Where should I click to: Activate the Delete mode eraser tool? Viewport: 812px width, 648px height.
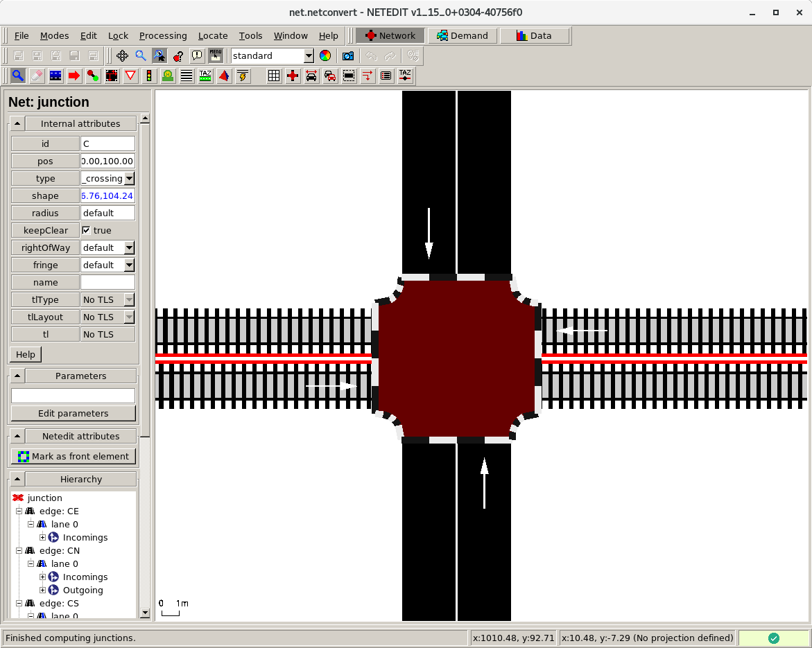tap(37, 76)
